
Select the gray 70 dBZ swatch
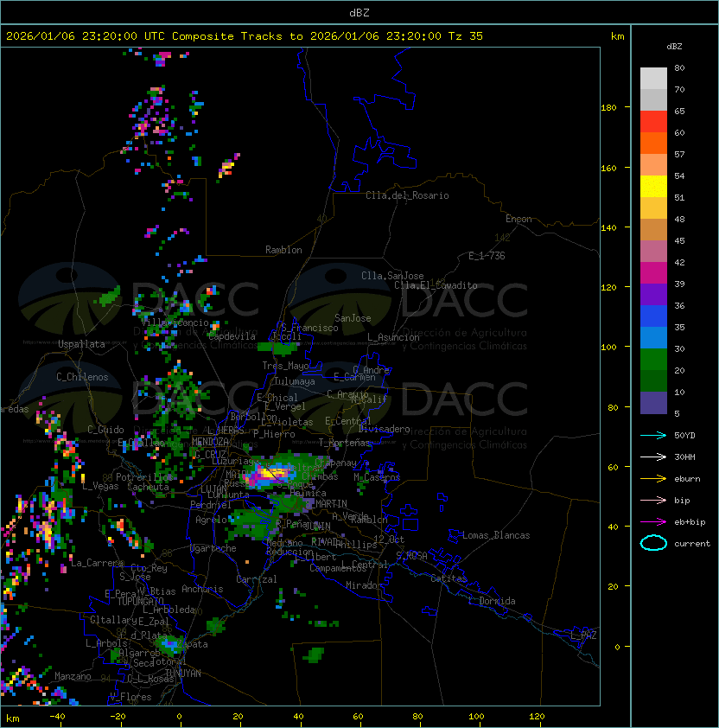coord(653,99)
